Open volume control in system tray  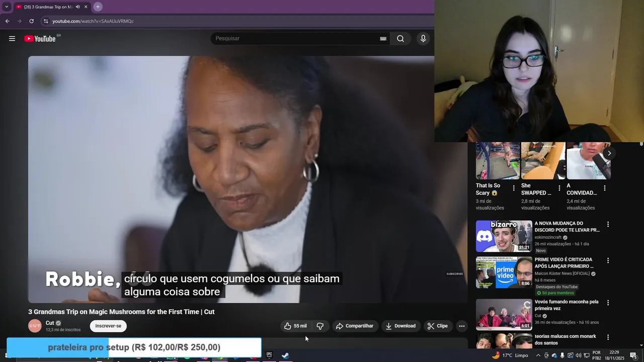point(578,355)
